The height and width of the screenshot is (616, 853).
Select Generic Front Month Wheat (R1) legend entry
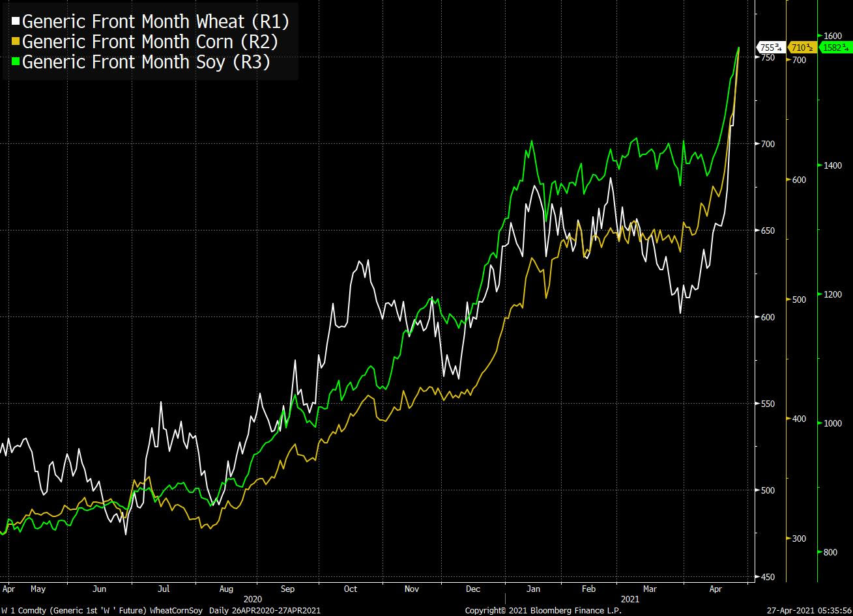tap(151, 21)
